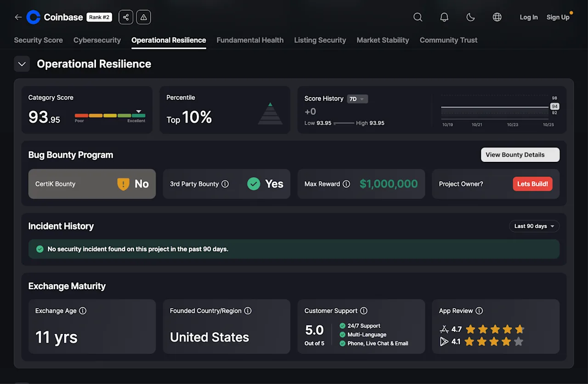Viewport: 588px width, 384px height.
Task: Open search with the magnifier icon
Action: point(418,17)
